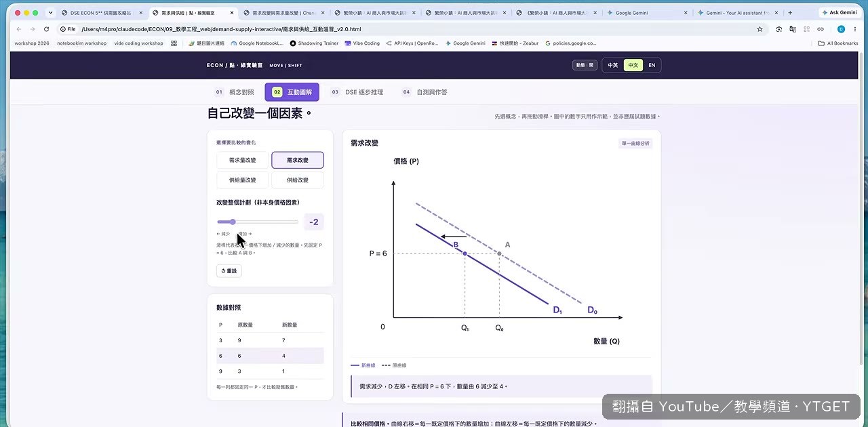
Task: Click the Q₁ axis label
Action: 465,327
